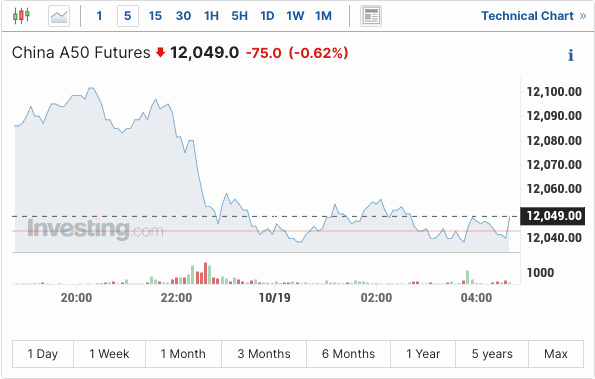Click the China A50 Futures title

click(81, 52)
